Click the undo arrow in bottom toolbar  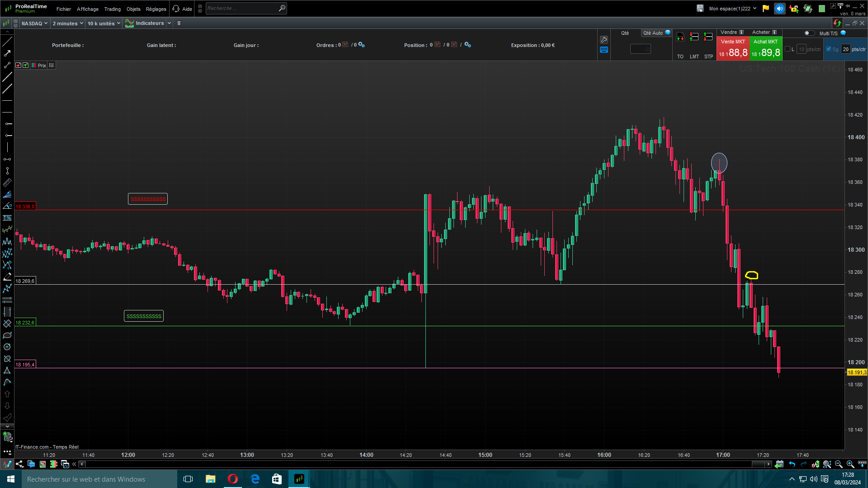pyautogui.click(x=792, y=464)
